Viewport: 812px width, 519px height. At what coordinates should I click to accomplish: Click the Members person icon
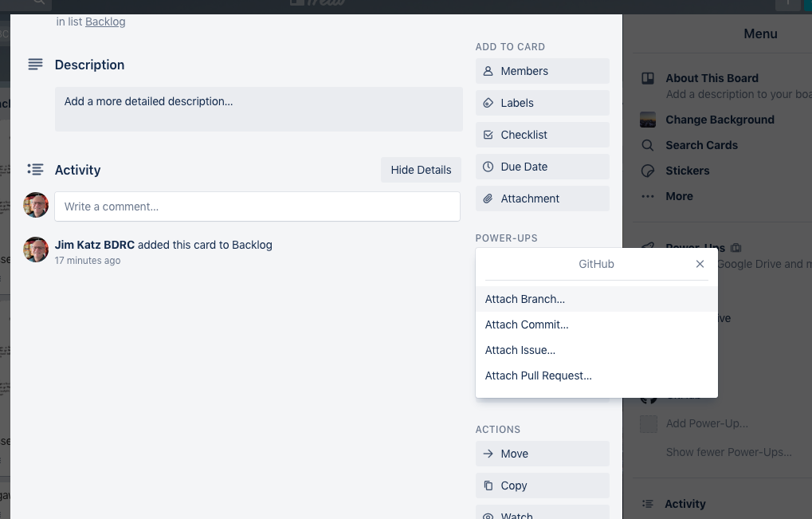[x=488, y=71]
